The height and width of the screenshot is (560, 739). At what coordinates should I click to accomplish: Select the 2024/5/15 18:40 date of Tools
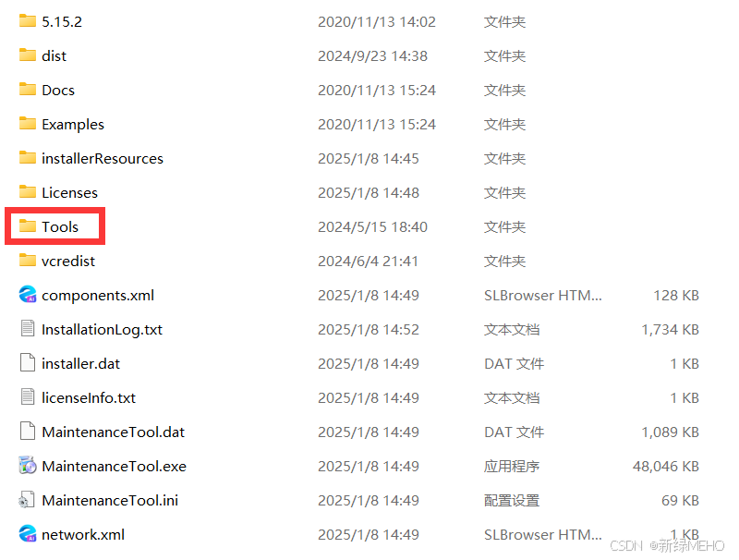372,226
